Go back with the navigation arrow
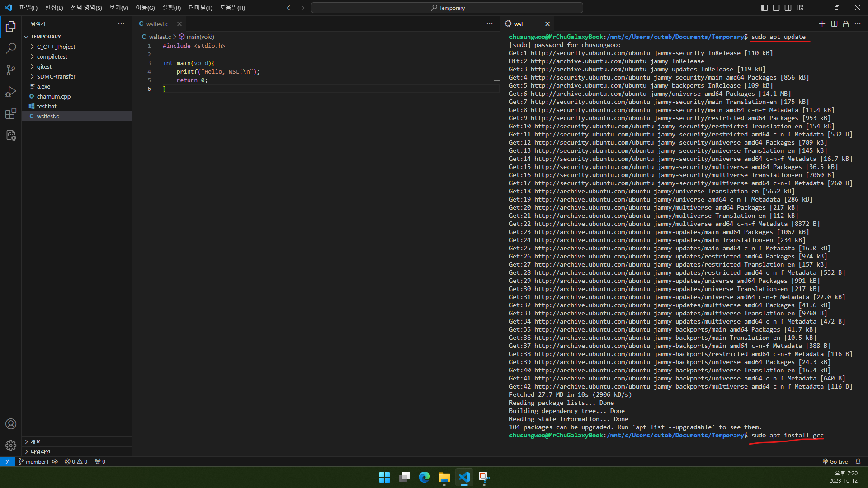868x488 pixels. [x=290, y=8]
